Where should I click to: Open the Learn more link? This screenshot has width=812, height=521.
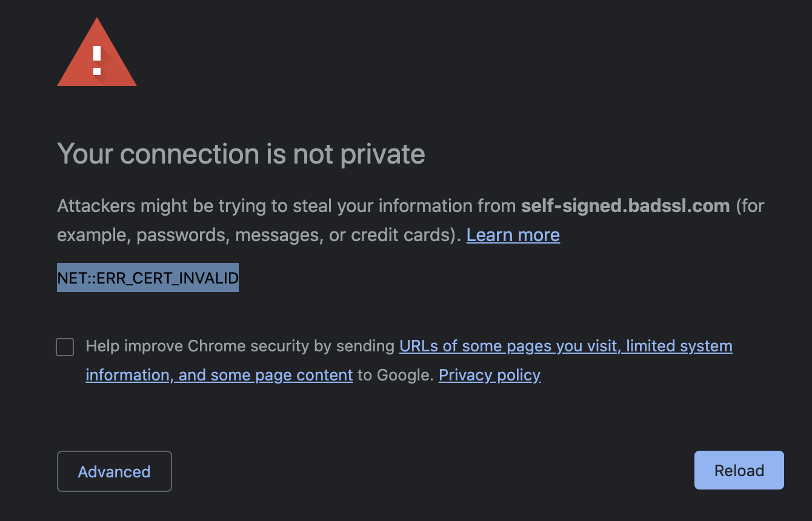513,235
